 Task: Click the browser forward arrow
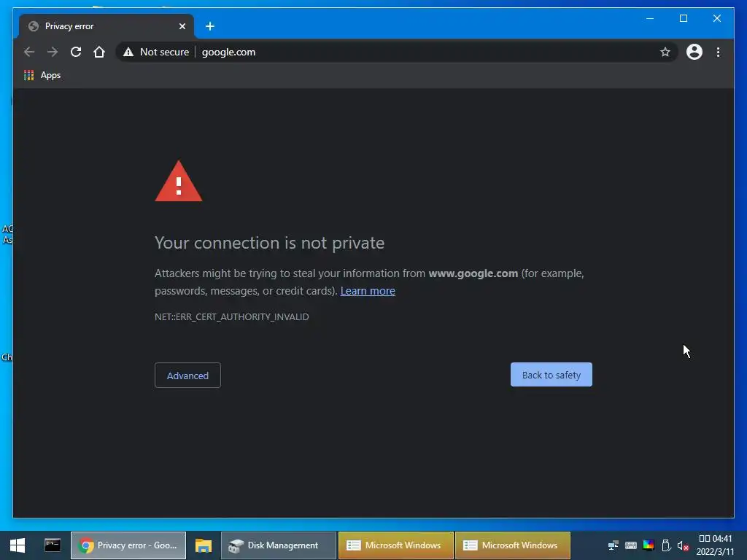53,52
